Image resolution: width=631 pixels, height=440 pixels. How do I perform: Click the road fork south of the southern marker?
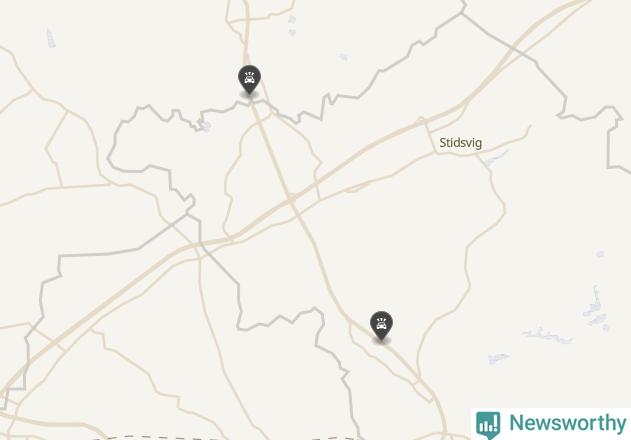coord(419,379)
